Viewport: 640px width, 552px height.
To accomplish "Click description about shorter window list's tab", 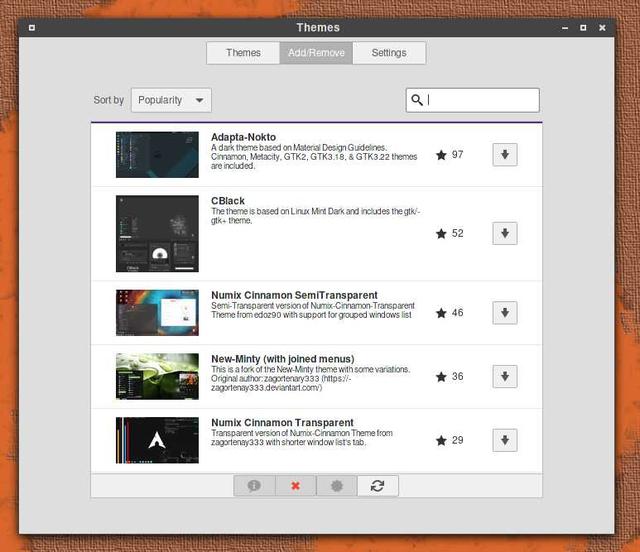I will 302,438.
